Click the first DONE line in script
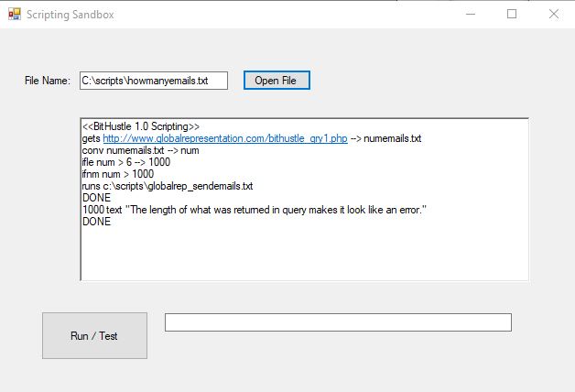The image size is (575, 392). click(x=96, y=198)
